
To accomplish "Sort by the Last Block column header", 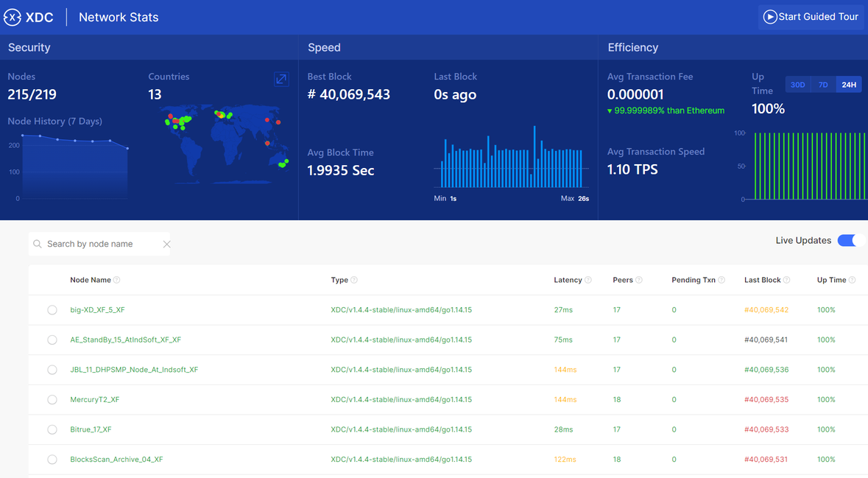I will (x=762, y=280).
